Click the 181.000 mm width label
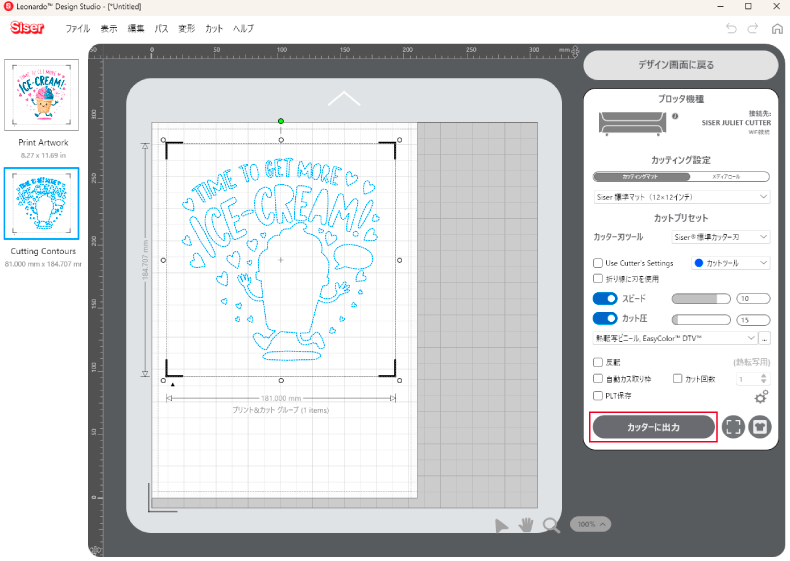 pos(281,398)
